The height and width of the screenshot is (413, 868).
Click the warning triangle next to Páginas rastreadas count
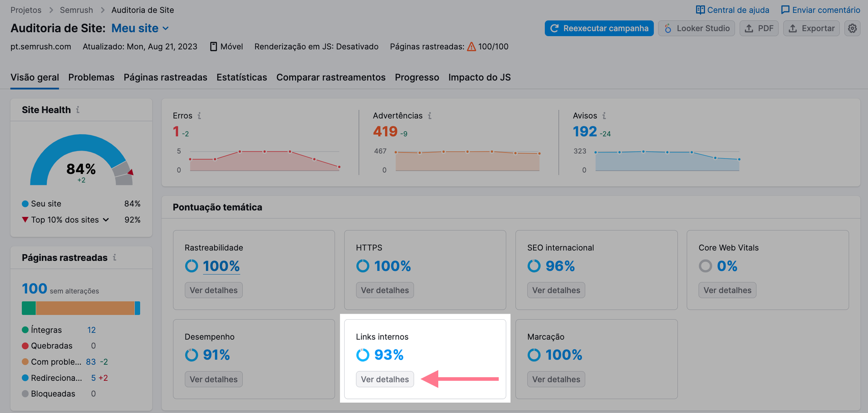(x=472, y=46)
